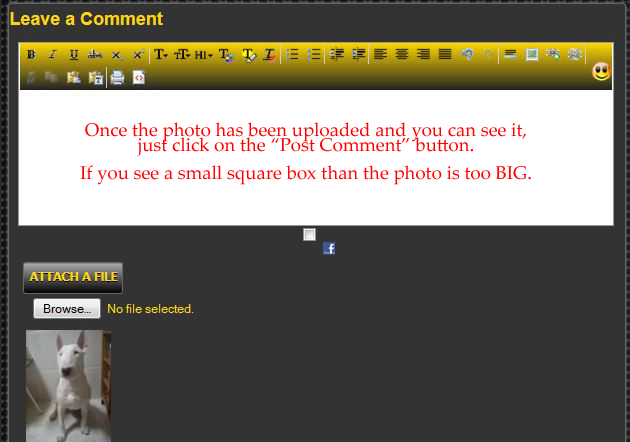Screen dimensions: 630x442
Task: Click the undo arrow icon
Action: pos(467,55)
